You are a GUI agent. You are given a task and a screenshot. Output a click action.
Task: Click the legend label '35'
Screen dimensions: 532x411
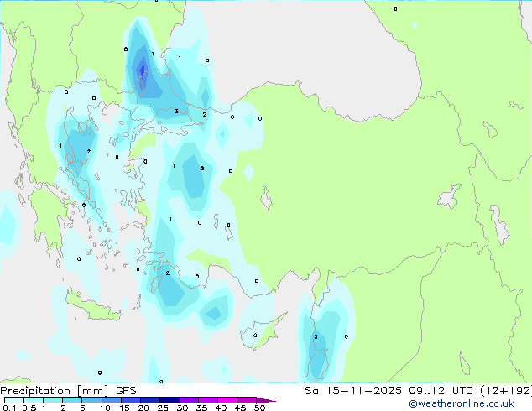[x=201, y=408]
